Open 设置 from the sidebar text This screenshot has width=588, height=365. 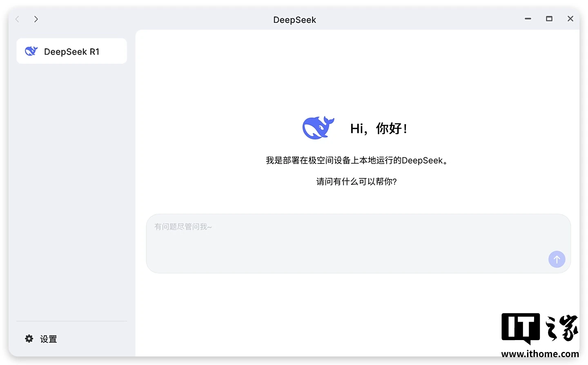click(48, 339)
